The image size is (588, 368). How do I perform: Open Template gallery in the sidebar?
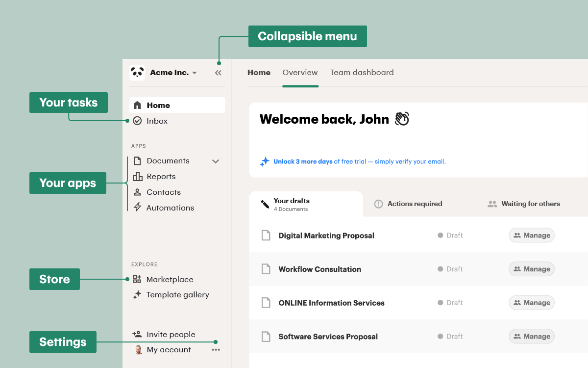177,295
